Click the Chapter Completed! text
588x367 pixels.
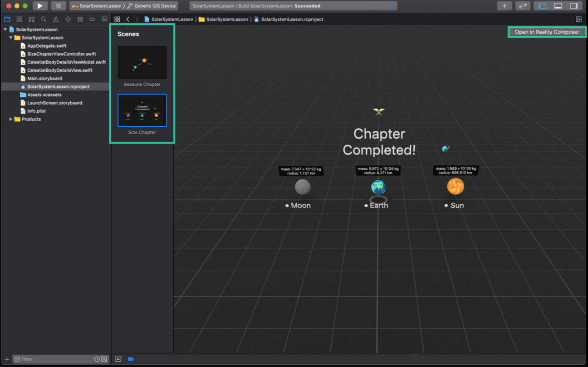coord(379,142)
